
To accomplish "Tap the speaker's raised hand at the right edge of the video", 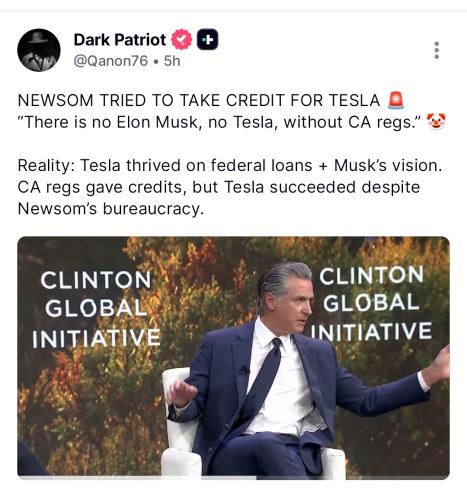I will pyautogui.click(x=440, y=365).
